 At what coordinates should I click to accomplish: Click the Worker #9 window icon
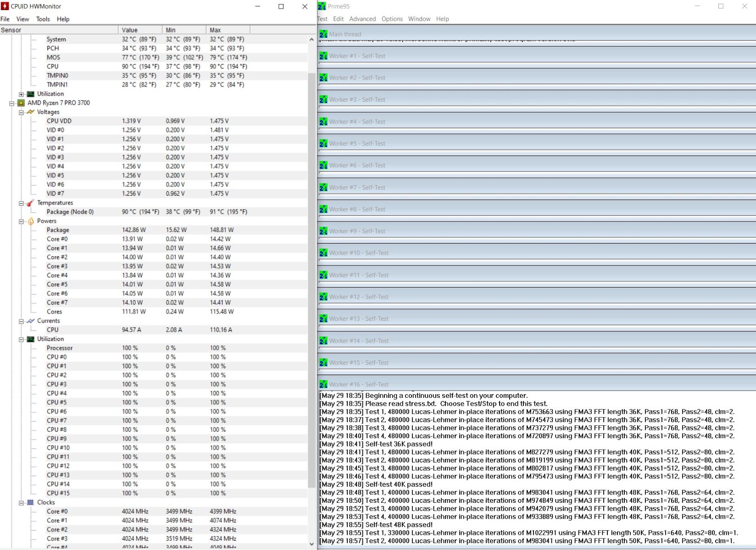[323, 231]
